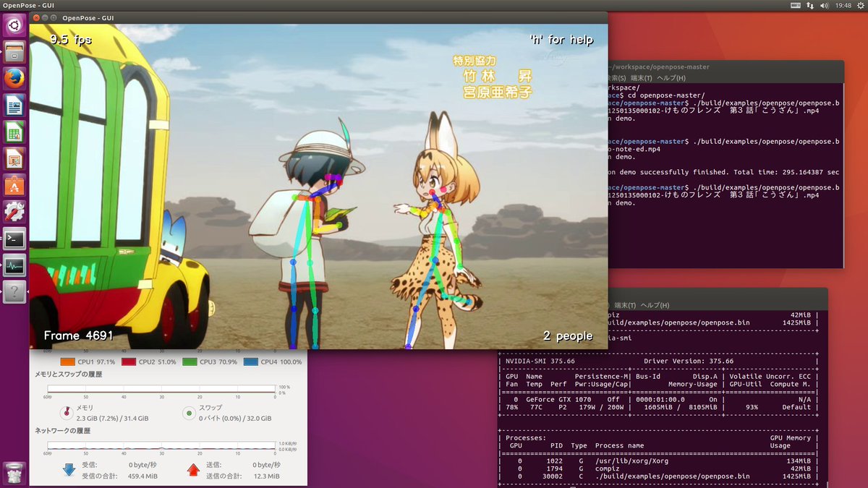
Task: Click "'h' for help" overlay text
Action: coord(561,40)
